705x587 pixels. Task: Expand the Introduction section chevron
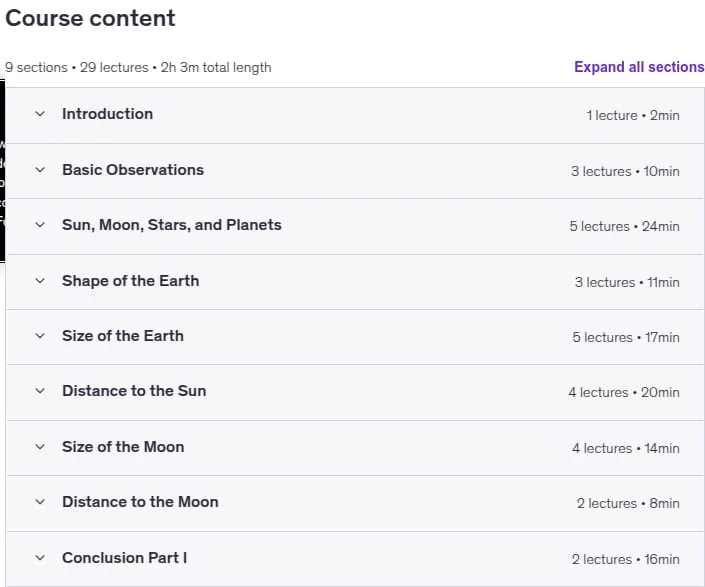(40, 114)
